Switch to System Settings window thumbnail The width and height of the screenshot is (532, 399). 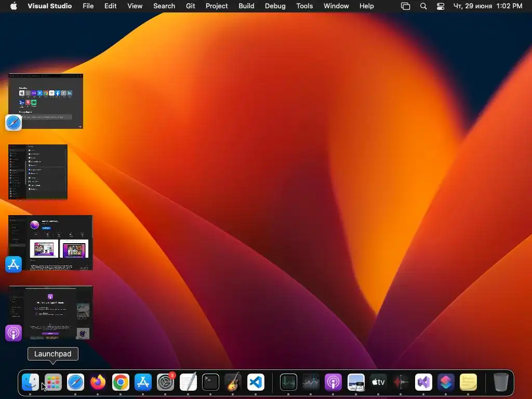38,171
